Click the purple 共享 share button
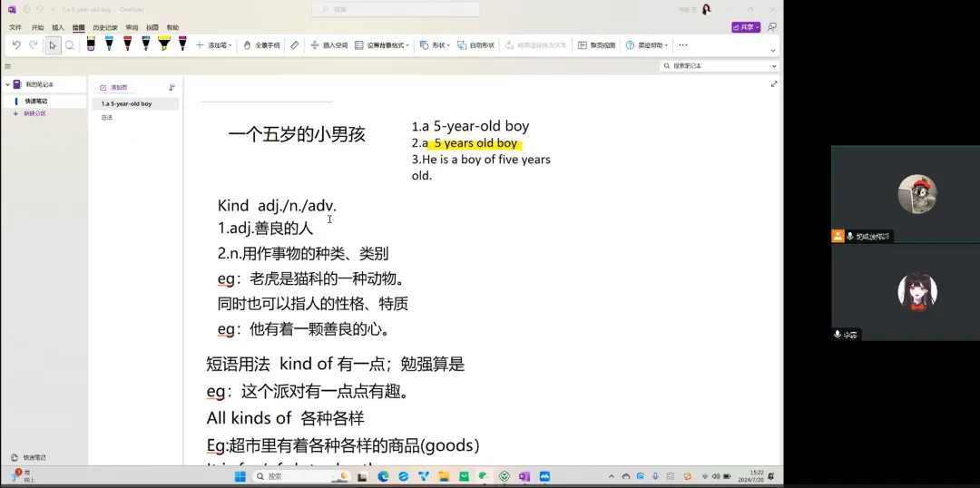Screen dimensions: 980x488 (745, 27)
